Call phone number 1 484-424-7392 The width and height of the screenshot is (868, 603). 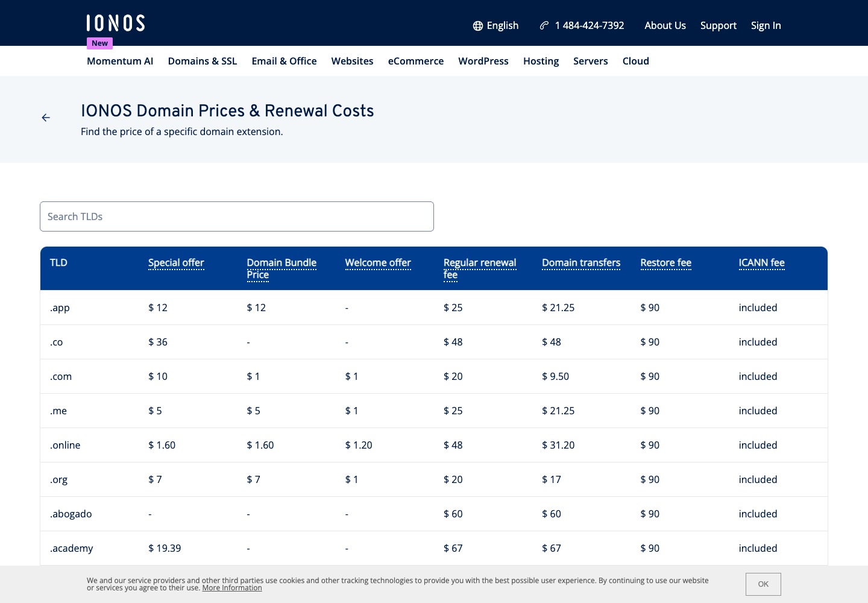point(590,25)
